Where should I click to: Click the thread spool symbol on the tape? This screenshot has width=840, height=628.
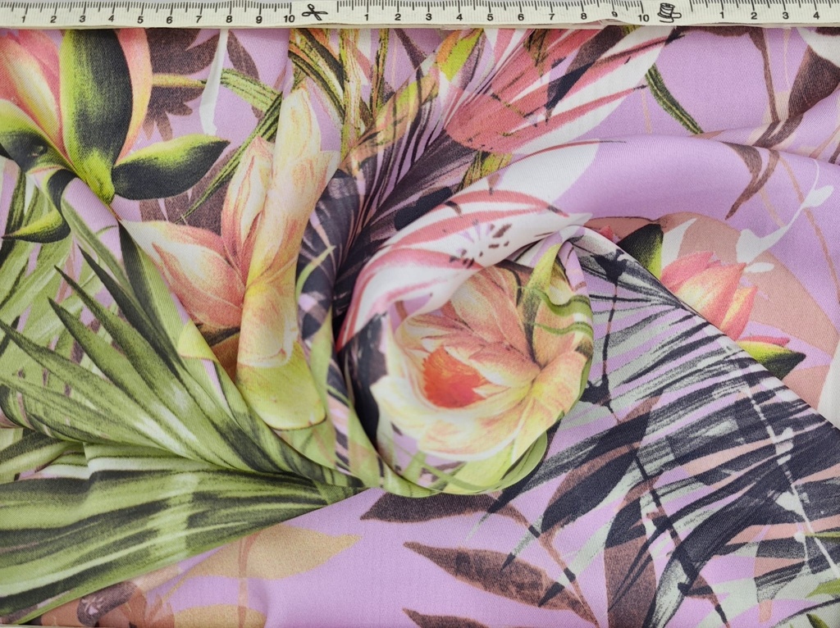(668, 12)
